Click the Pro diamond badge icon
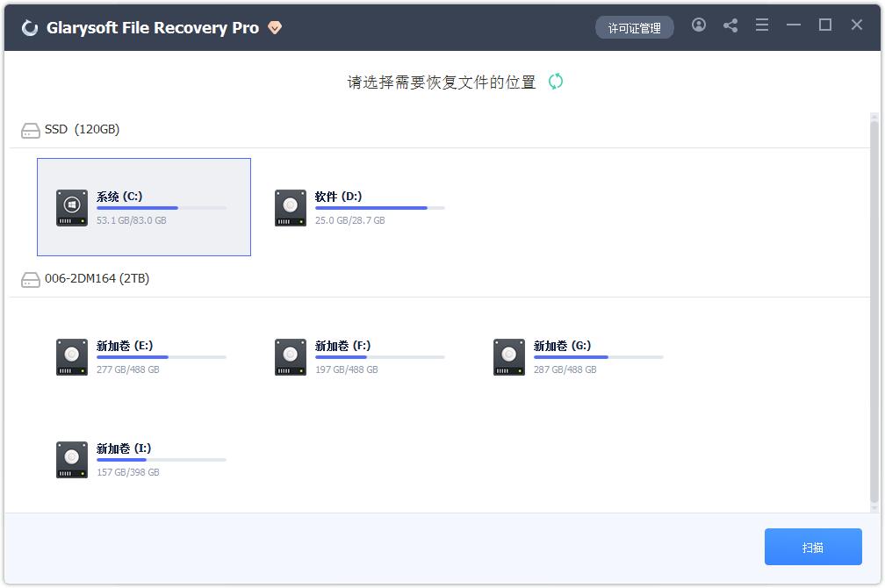Screen dimensions: 885x588 (275, 28)
